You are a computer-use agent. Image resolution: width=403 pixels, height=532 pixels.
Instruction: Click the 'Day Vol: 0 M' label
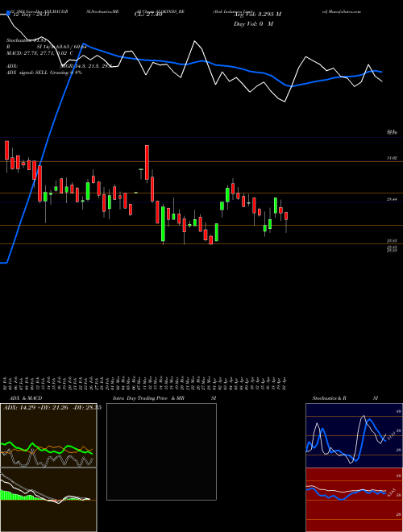click(x=253, y=23)
